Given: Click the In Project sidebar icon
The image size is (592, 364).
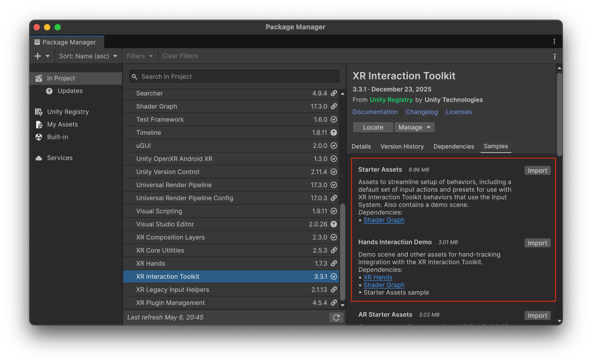Looking at the screenshot, I should click(39, 78).
